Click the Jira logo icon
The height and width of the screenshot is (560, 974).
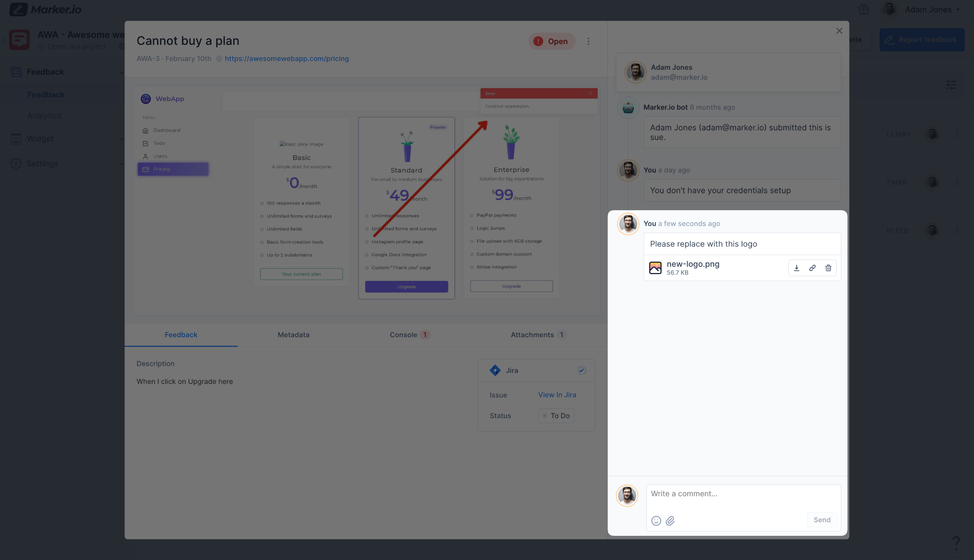pos(495,370)
